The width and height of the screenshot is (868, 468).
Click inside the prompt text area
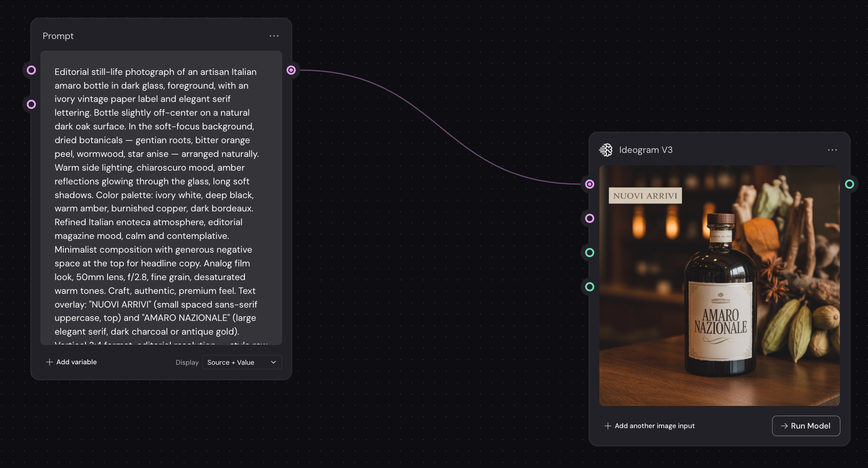(161, 198)
